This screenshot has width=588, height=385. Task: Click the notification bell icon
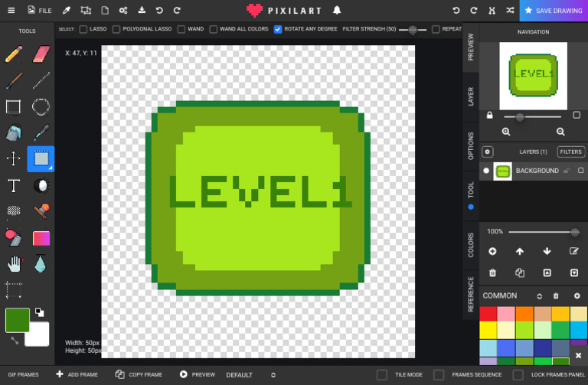pyautogui.click(x=337, y=10)
